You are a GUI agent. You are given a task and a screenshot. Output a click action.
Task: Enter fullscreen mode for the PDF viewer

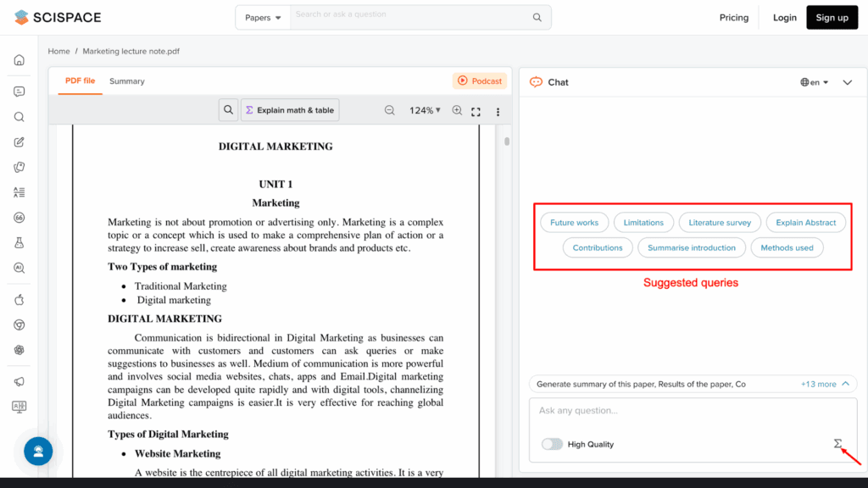476,111
